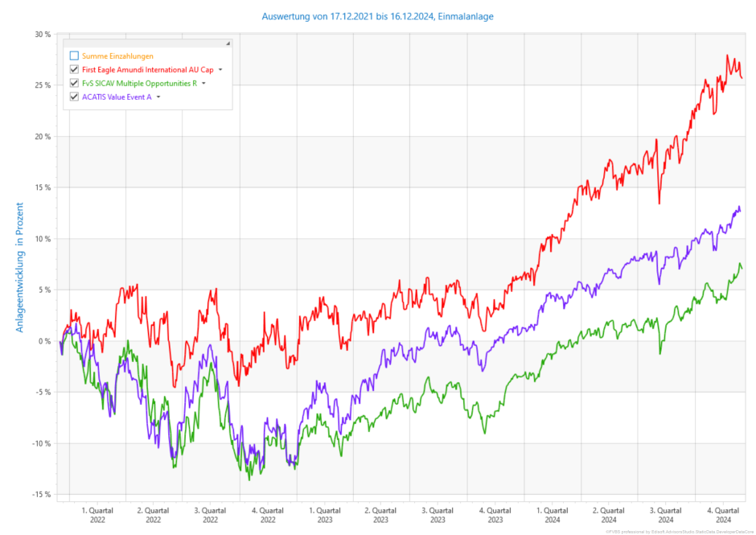This screenshot has width=756, height=535.
Task: Click the 0 % y-axis label
Action: [44, 341]
